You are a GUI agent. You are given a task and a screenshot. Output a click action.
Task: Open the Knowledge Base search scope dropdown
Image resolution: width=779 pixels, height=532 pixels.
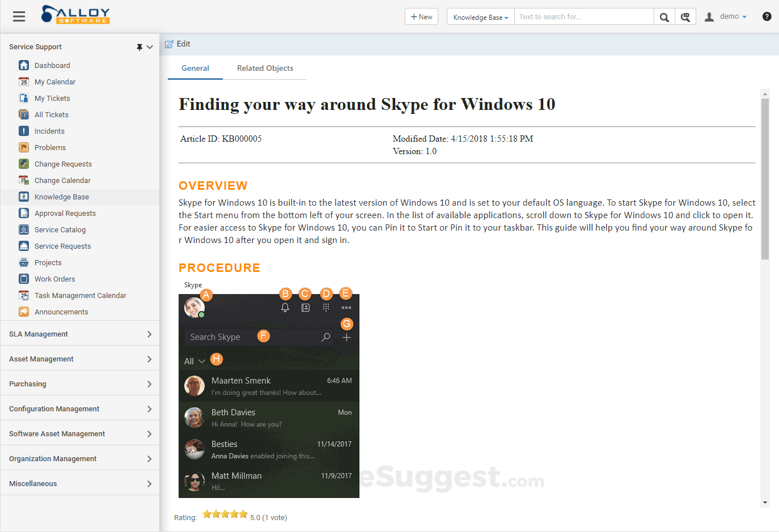coord(480,17)
